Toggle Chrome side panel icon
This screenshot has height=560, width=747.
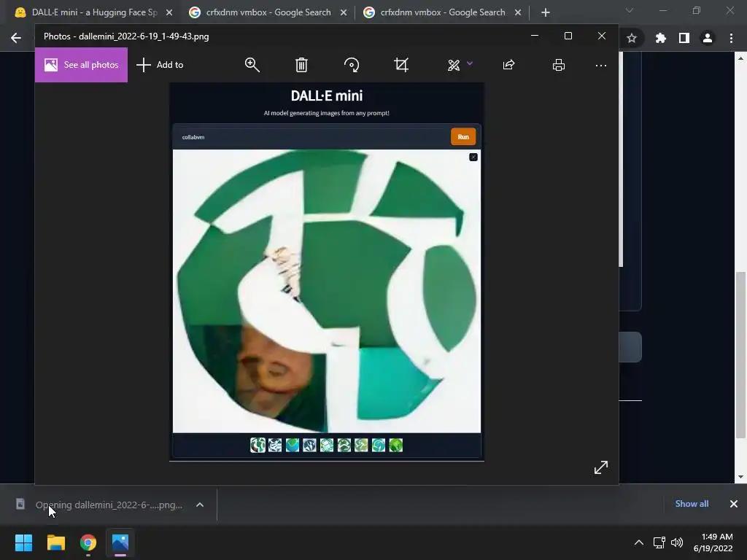pos(684,38)
